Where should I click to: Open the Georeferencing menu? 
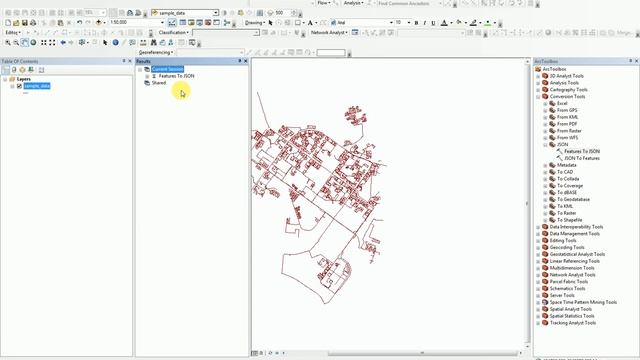156,53
